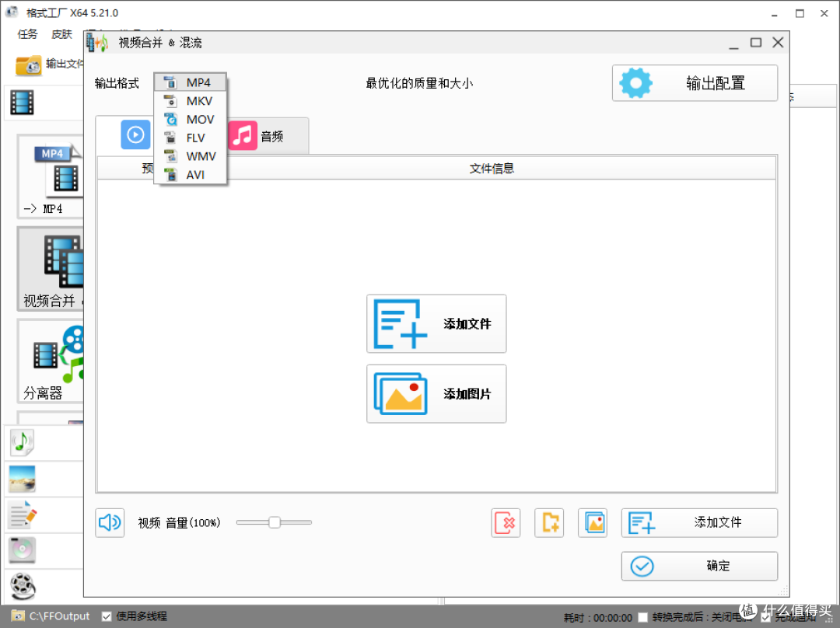Image resolution: width=840 pixels, height=628 pixels.
Task: Click the gear icon on 输出配置
Action: click(636, 83)
